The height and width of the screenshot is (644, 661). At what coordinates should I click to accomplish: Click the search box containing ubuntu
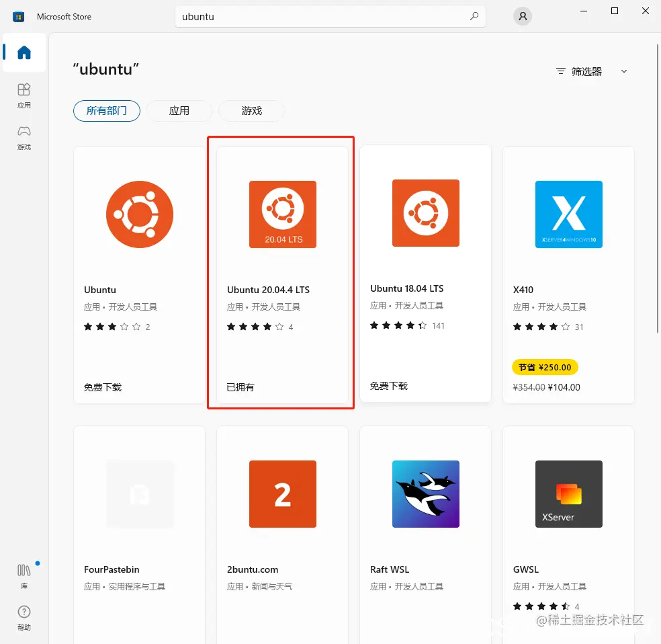click(x=330, y=16)
